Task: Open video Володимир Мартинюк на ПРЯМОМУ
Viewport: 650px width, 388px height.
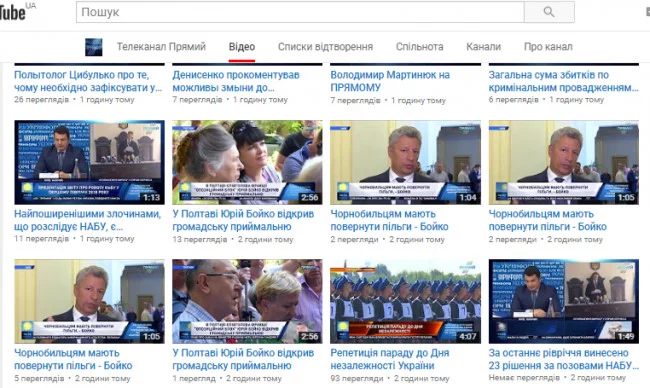Action: point(390,81)
